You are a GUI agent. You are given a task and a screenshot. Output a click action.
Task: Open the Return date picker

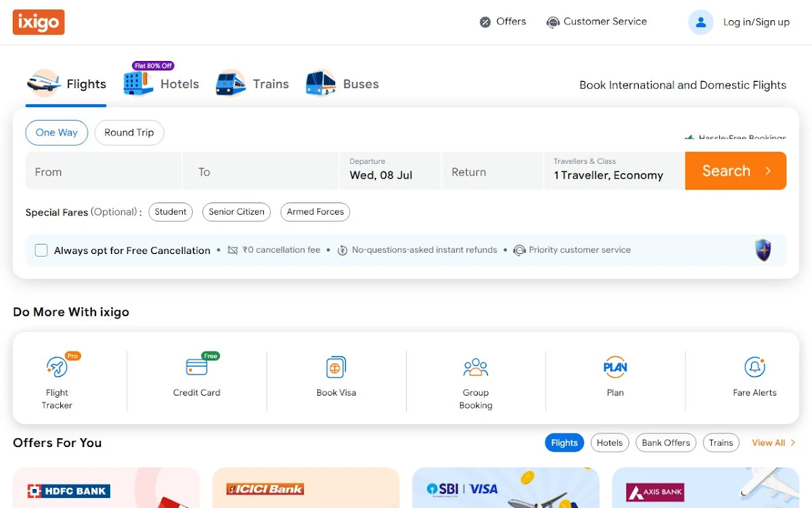point(493,171)
